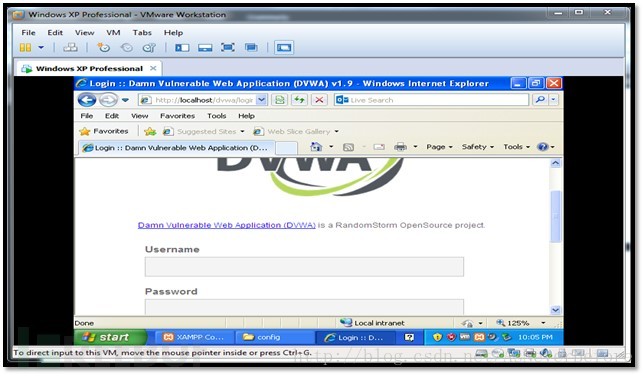
Task: Open VMware Edit menu
Action: point(55,32)
